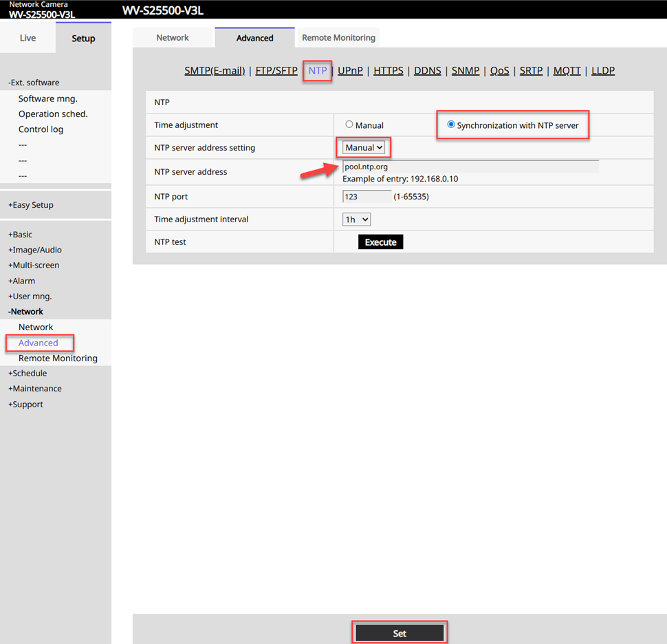Open NTP server address setting dropdown

(x=364, y=147)
